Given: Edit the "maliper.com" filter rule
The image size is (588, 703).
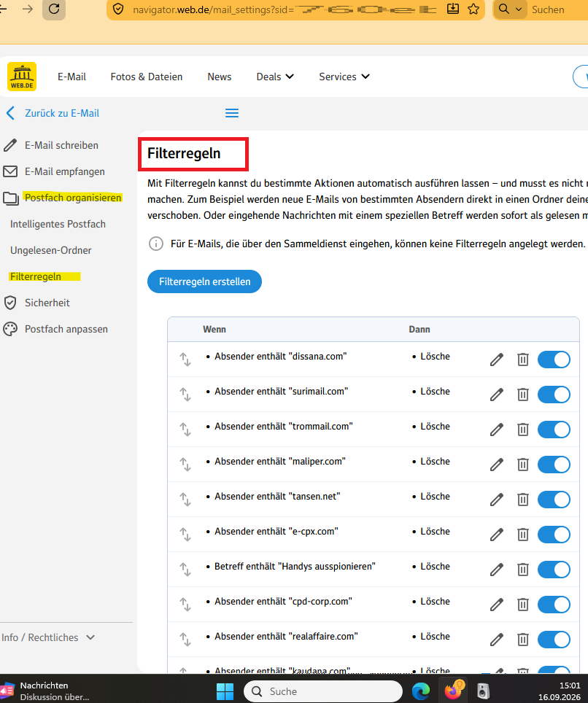Looking at the screenshot, I should pos(497,465).
